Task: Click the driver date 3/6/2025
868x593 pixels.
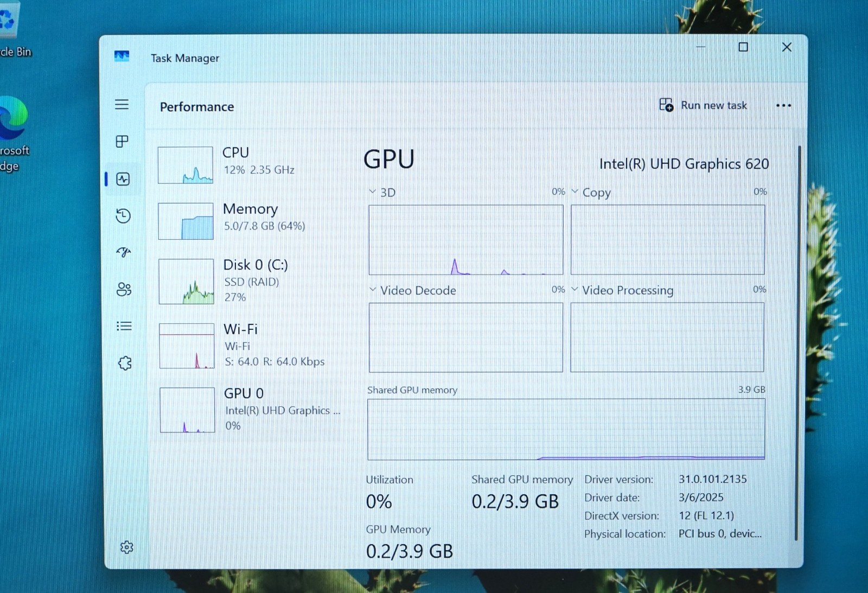Action: (x=701, y=498)
